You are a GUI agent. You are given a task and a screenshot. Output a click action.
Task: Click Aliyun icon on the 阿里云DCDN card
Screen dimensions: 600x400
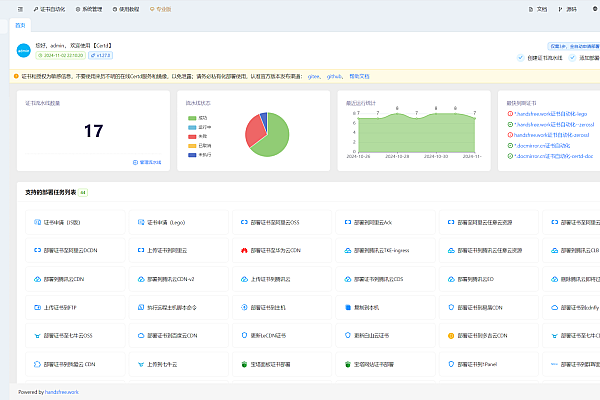[37, 250]
